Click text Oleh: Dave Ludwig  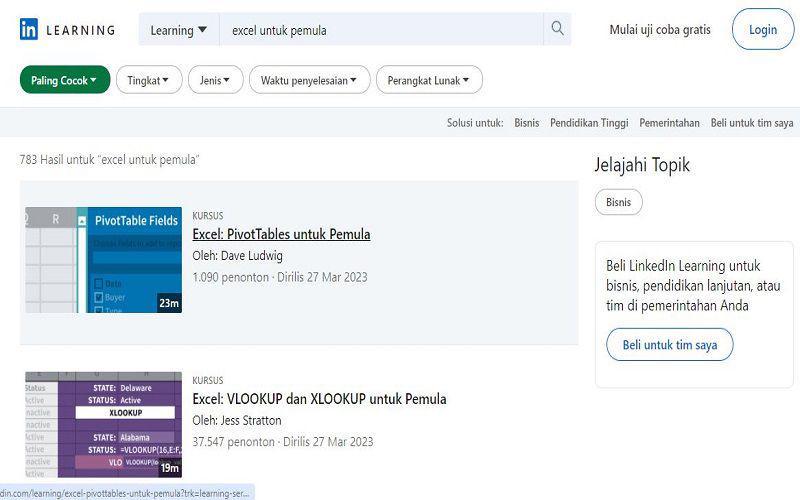coord(237,256)
